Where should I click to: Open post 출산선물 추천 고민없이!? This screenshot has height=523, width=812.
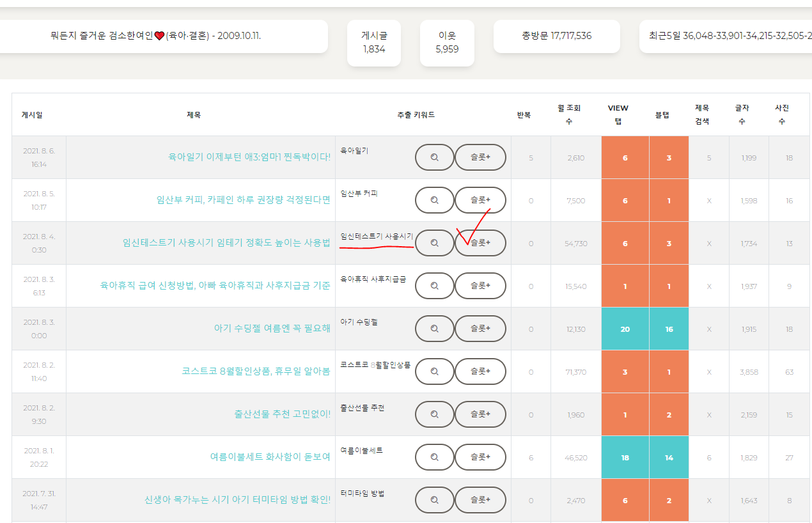tap(283, 414)
